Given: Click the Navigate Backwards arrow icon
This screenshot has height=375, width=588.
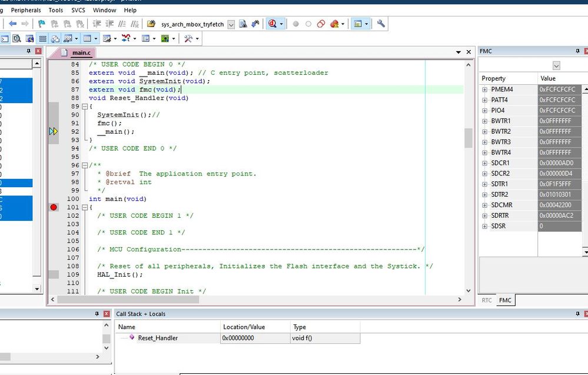Looking at the screenshot, I should (12, 24).
